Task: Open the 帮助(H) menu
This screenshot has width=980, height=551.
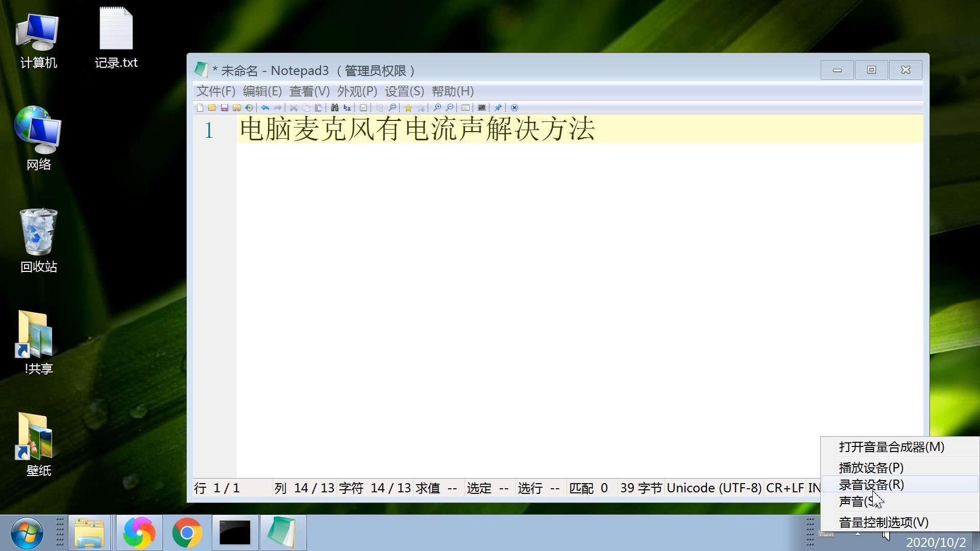Action: [x=453, y=91]
